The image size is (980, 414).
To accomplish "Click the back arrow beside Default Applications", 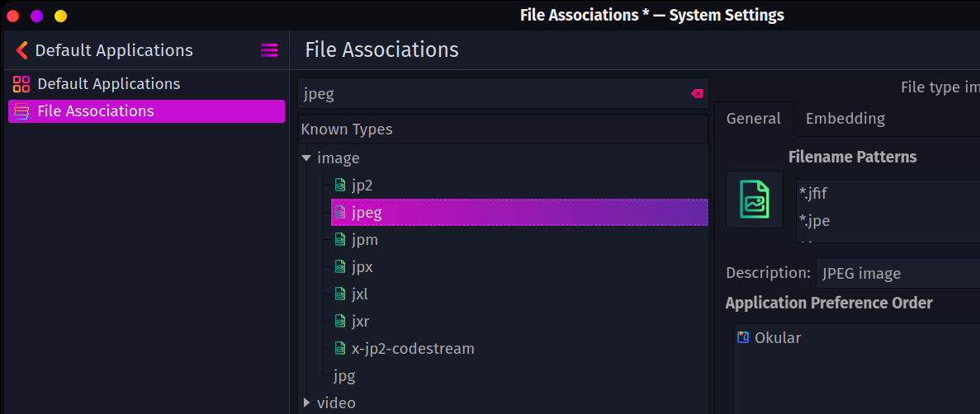I will click(21, 50).
